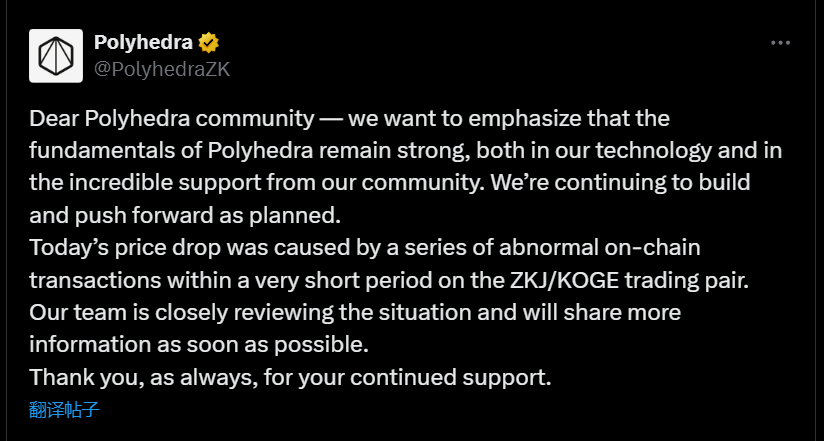Visit the @PolyhedraZK handle link
Screen dimensions: 824x441
coord(162,69)
